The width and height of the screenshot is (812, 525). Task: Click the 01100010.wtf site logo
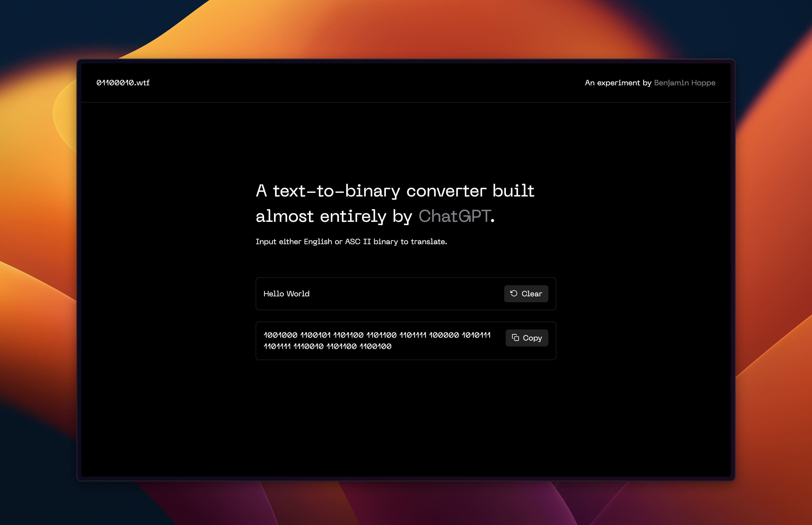pyautogui.click(x=123, y=83)
